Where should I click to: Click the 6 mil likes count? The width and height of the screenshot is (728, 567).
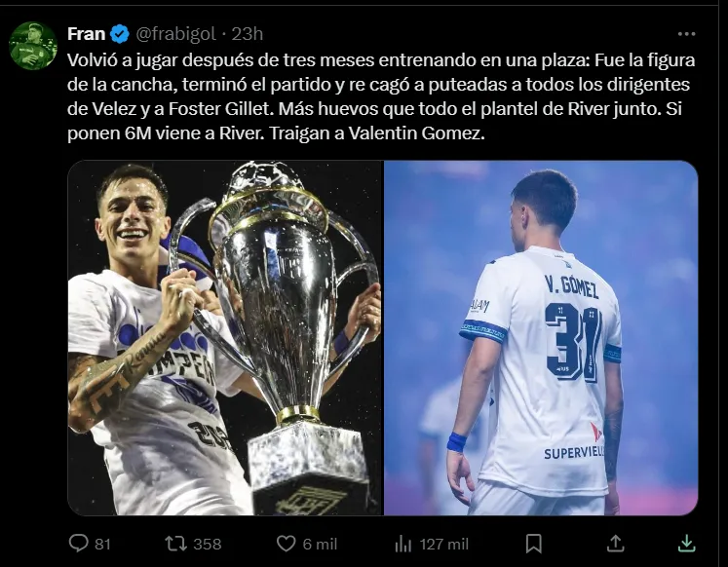click(x=320, y=544)
